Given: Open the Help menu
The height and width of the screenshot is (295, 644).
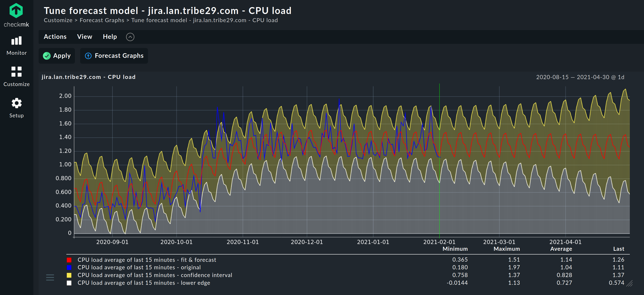Looking at the screenshot, I should click(110, 37).
